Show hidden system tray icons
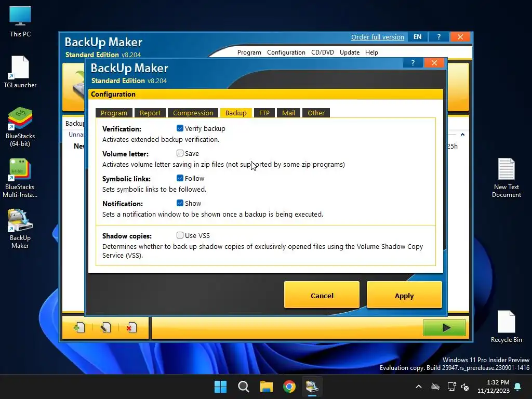532x399 pixels. point(419,387)
